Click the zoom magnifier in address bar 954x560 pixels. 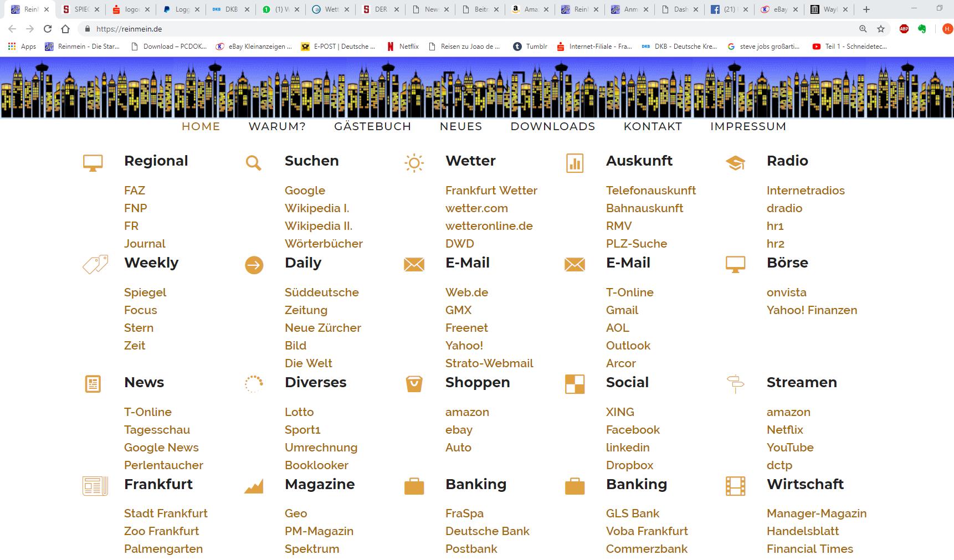863,29
